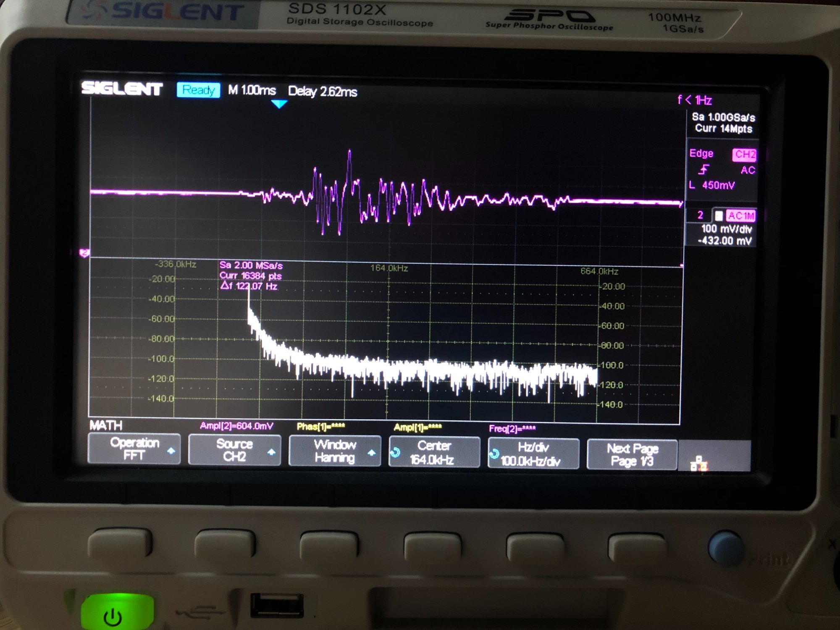840x630 pixels.
Task: Select the FFT Sa 2.00 MSa/s text
Action: [x=251, y=265]
